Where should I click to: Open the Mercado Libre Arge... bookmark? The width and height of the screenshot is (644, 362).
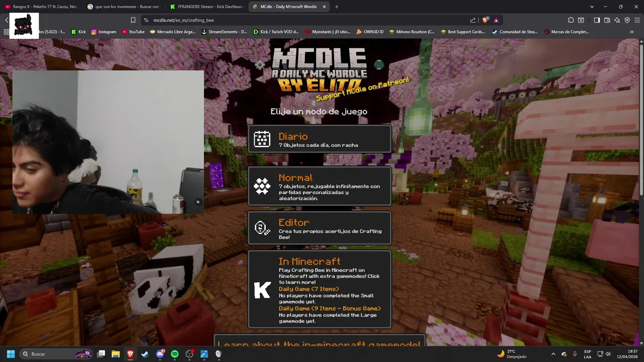[173, 32]
